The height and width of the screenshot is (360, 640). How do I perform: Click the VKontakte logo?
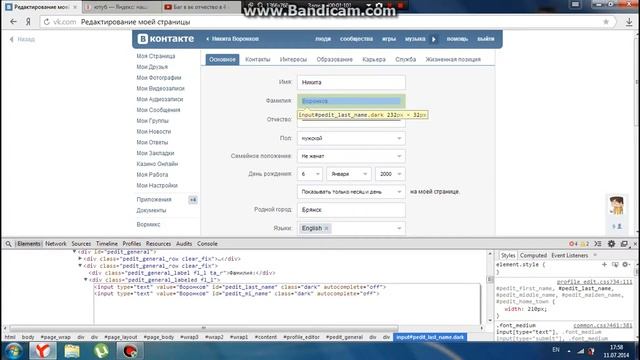pos(165,39)
